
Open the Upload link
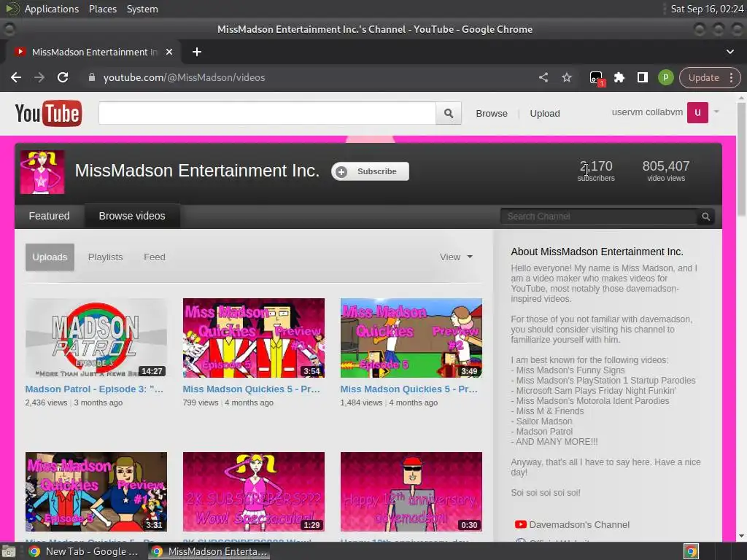(x=545, y=113)
